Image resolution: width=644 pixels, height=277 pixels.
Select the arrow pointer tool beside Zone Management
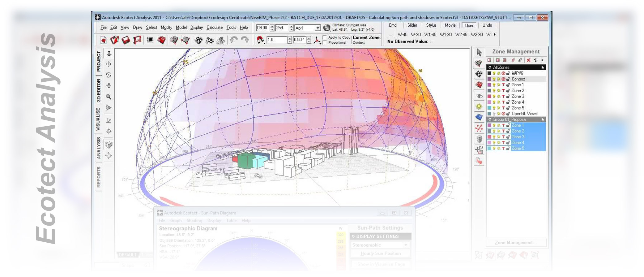tap(479, 52)
